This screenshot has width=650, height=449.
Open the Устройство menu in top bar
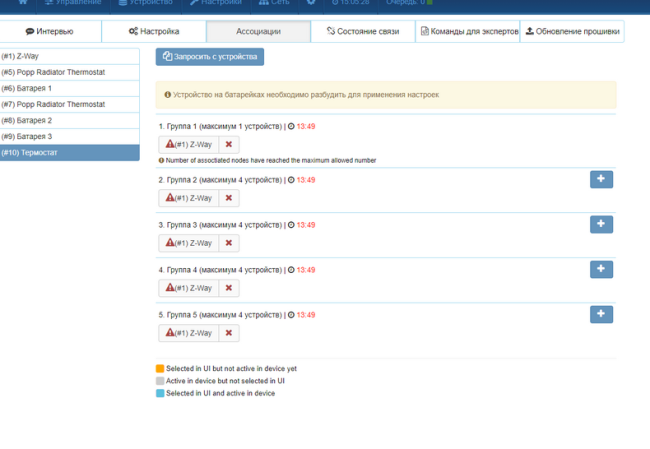tap(145, 3)
